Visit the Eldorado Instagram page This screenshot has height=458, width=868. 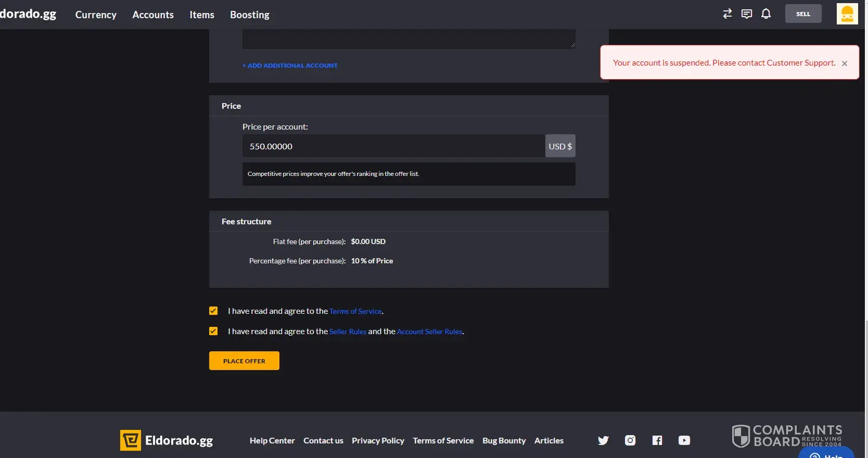pyautogui.click(x=630, y=440)
